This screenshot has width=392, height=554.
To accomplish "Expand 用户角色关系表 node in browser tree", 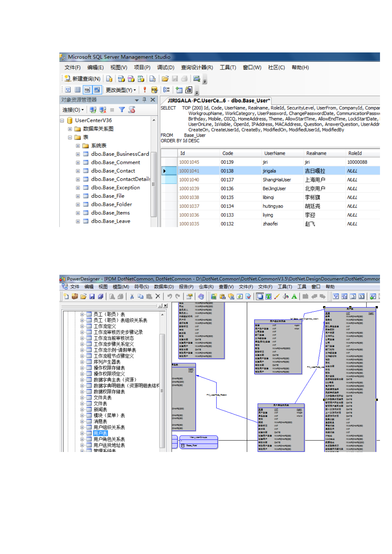I will [x=82, y=439].
